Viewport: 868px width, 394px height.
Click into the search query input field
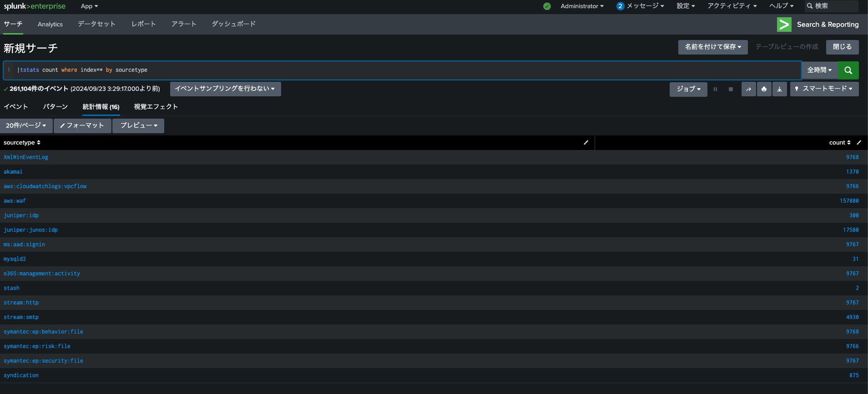click(x=402, y=70)
